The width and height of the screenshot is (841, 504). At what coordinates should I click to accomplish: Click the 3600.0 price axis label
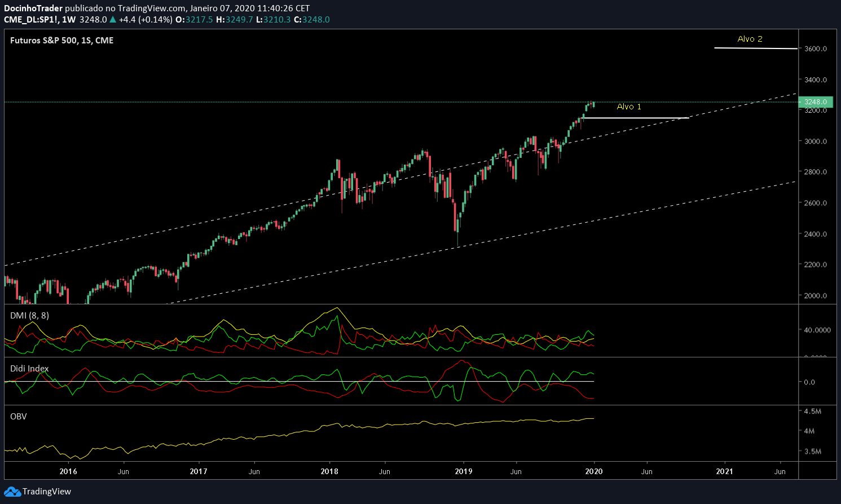[x=816, y=49]
